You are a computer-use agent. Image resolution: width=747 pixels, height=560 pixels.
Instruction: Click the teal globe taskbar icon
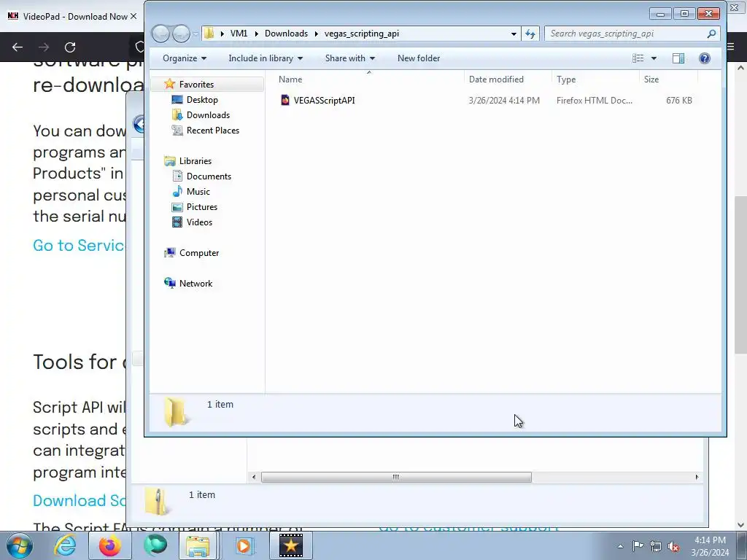(x=155, y=545)
